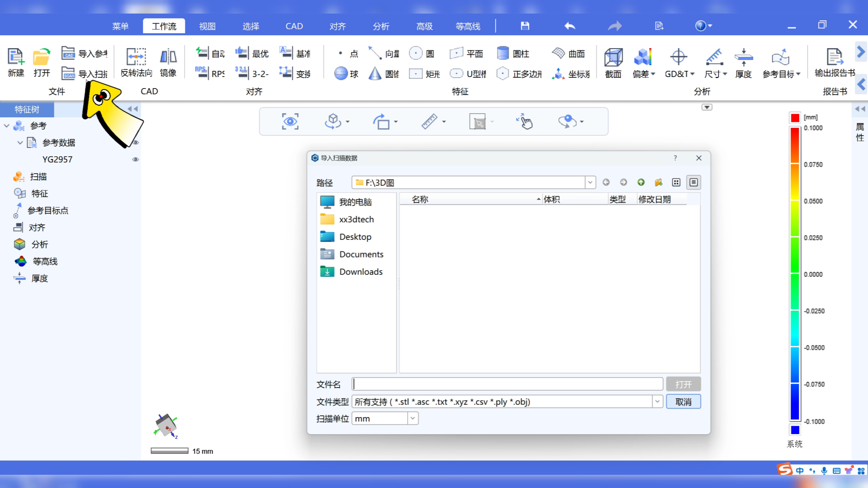
Task: Select the Mirror tool (镜像)
Action: pos(168,62)
